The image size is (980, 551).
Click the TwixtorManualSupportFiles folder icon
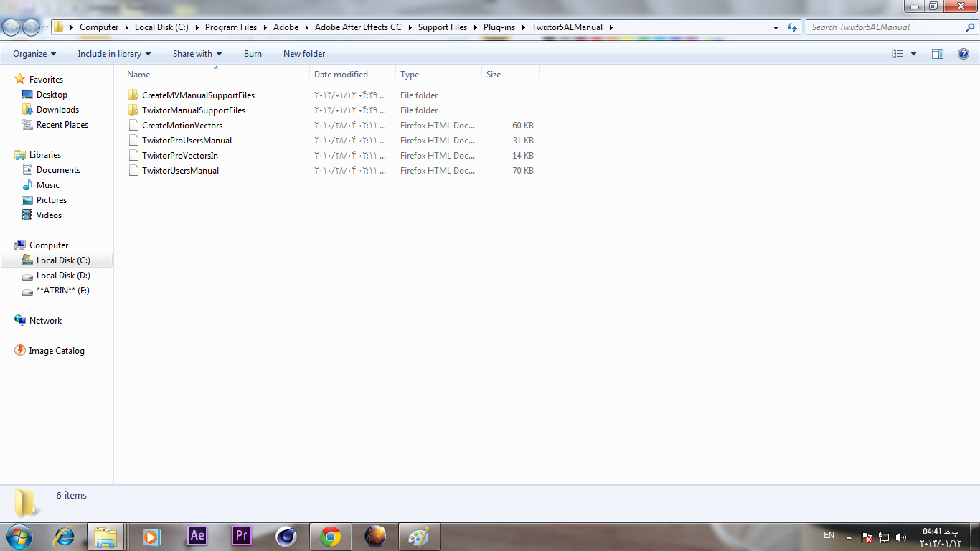pos(133,110)
